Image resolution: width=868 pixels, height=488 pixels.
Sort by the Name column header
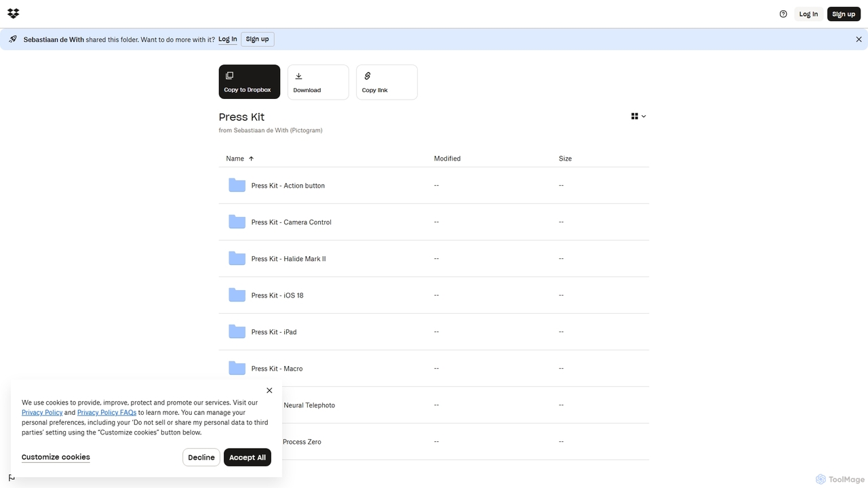click(x=235, y=159)
